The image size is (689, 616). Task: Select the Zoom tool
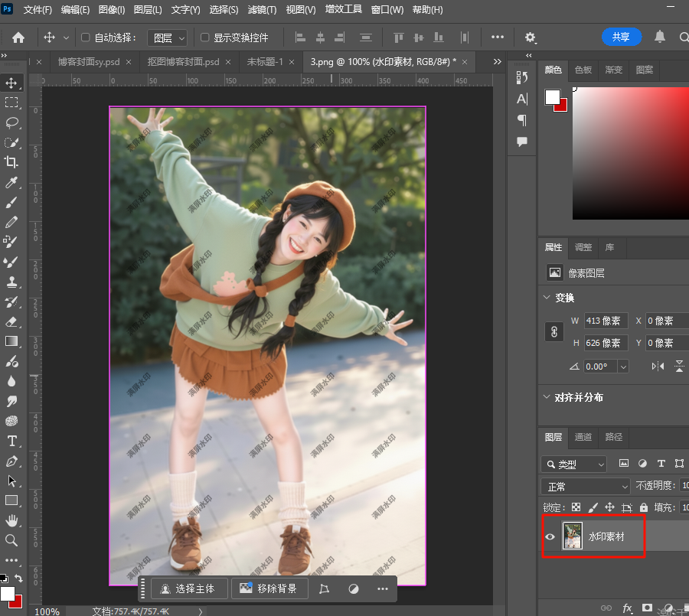12,540
